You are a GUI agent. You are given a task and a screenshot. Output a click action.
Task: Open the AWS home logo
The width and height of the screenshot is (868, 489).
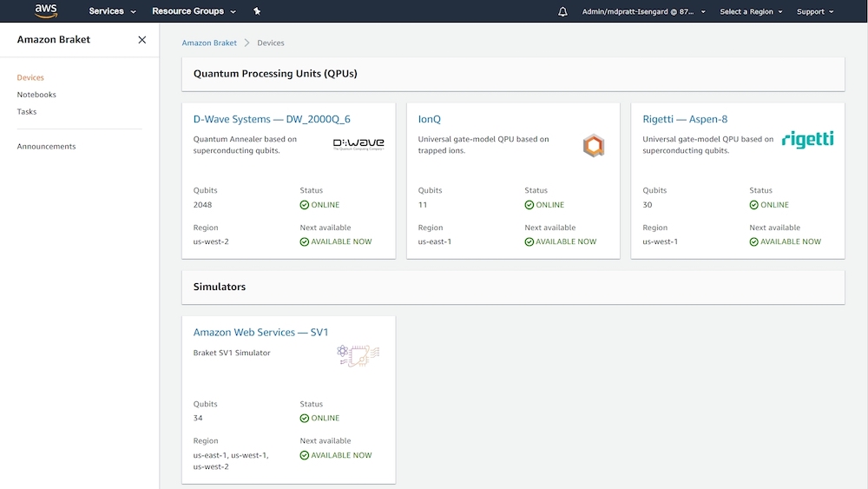(46, 10)
